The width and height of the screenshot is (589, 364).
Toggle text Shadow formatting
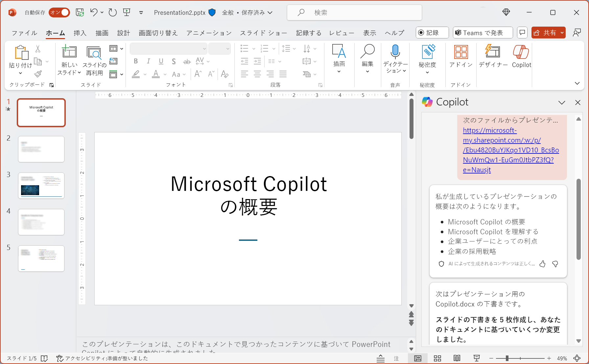(x=174, y=61)
